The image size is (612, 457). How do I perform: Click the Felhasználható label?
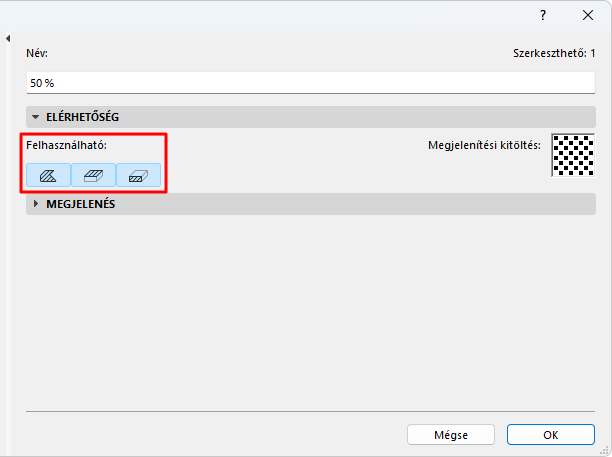click(x=66, y=145)
